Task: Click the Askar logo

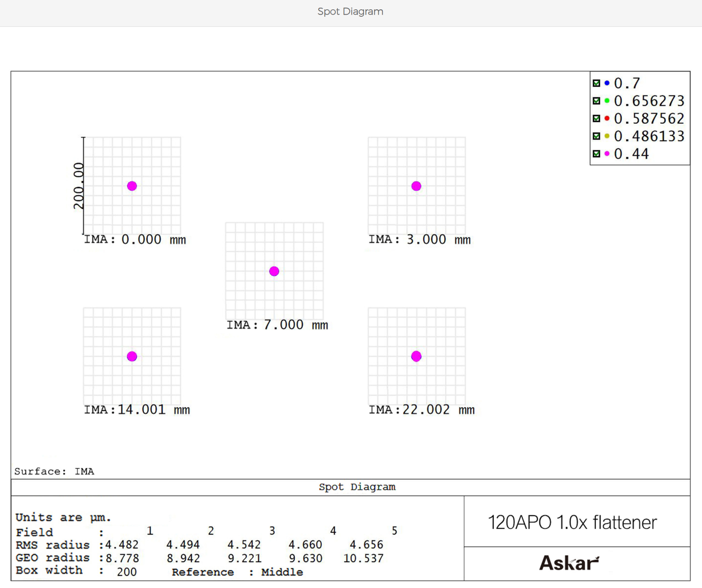Action: tap(569, 563)
